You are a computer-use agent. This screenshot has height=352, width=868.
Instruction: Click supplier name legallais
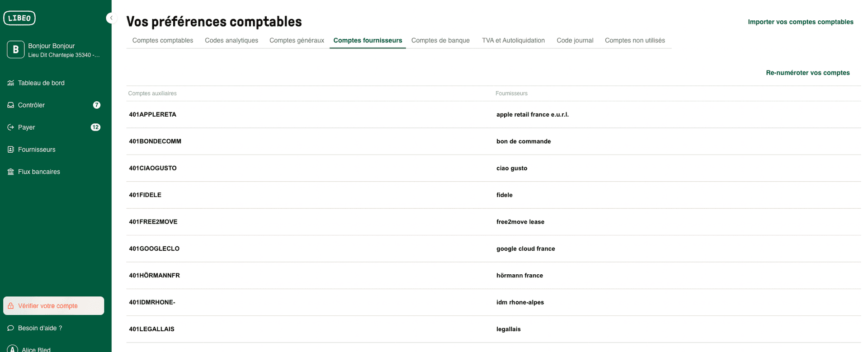509,329
